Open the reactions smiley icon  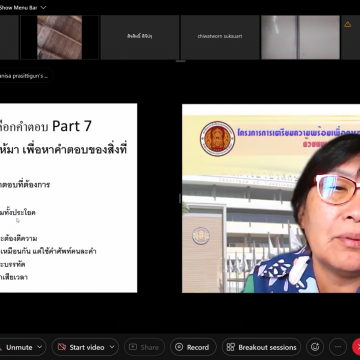[x=315, y=347]
